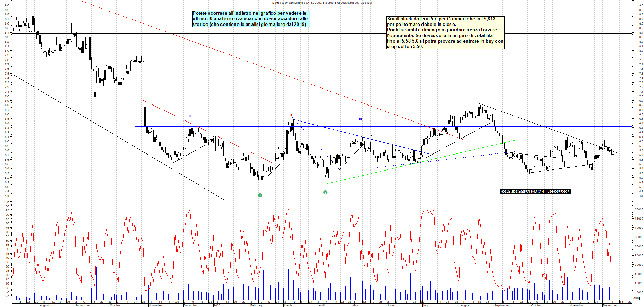644x307 pixels.
Task: Click the 50000 volume scale label
Action: tap(638, 210)
